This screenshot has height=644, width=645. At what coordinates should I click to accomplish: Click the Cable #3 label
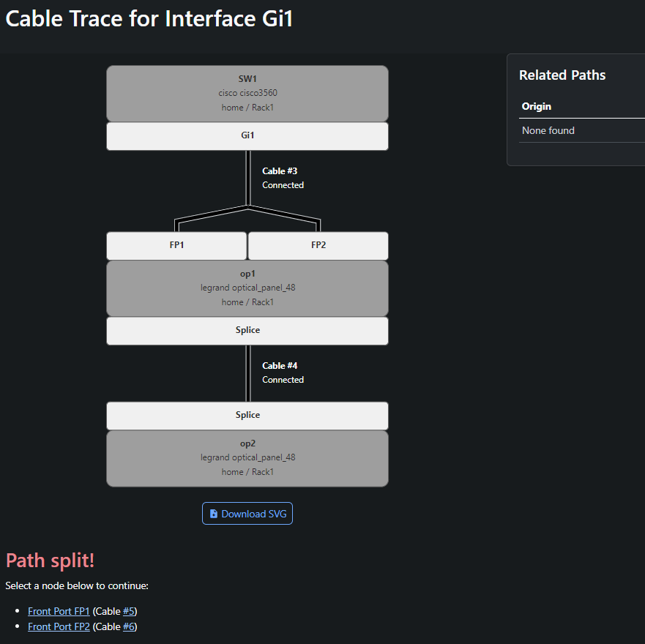pos(280,171)
